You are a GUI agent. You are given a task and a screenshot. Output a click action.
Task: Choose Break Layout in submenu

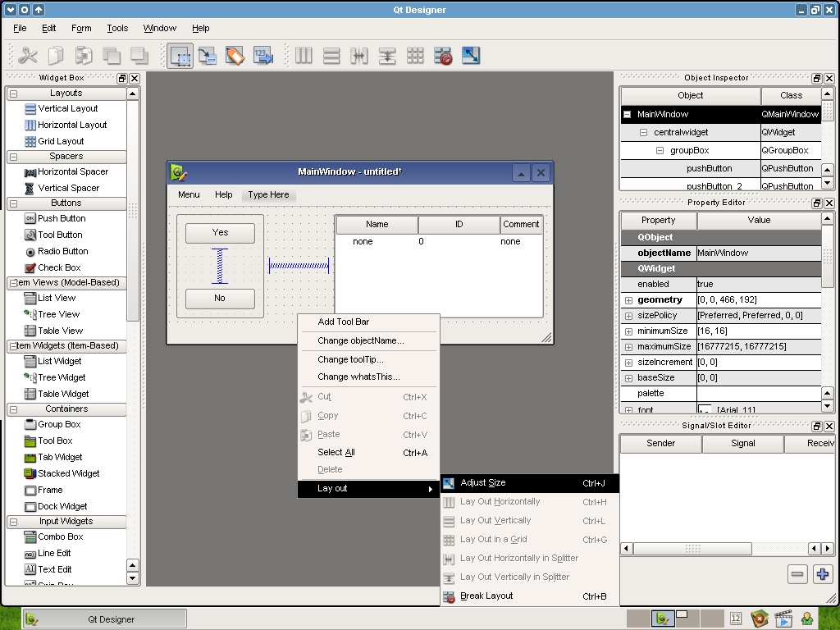[x=529, y=596]
